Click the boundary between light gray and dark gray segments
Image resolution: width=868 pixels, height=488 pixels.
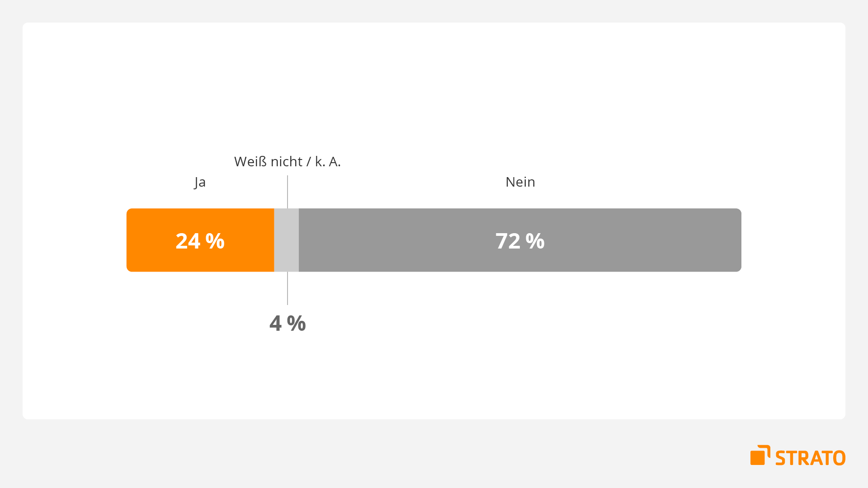[299, 240]
